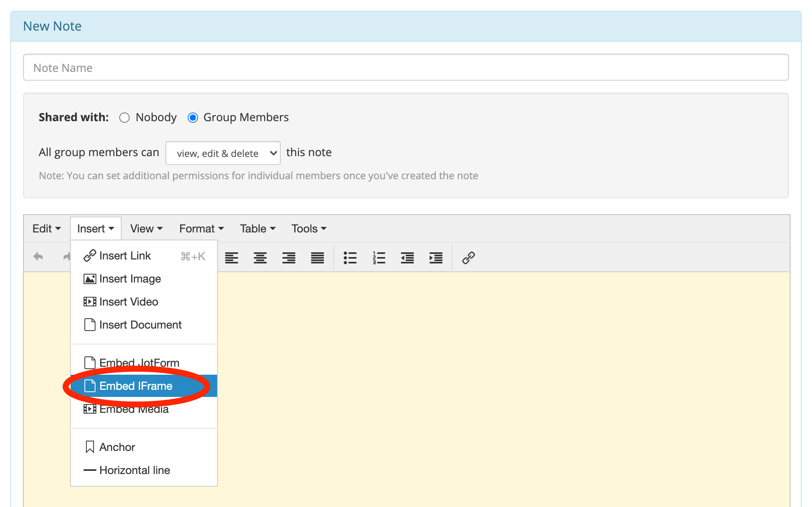The image size is (812, 507).
Task: Decrease indent toolbar icon
Action: pyautogui.click(x=407, y=258)
